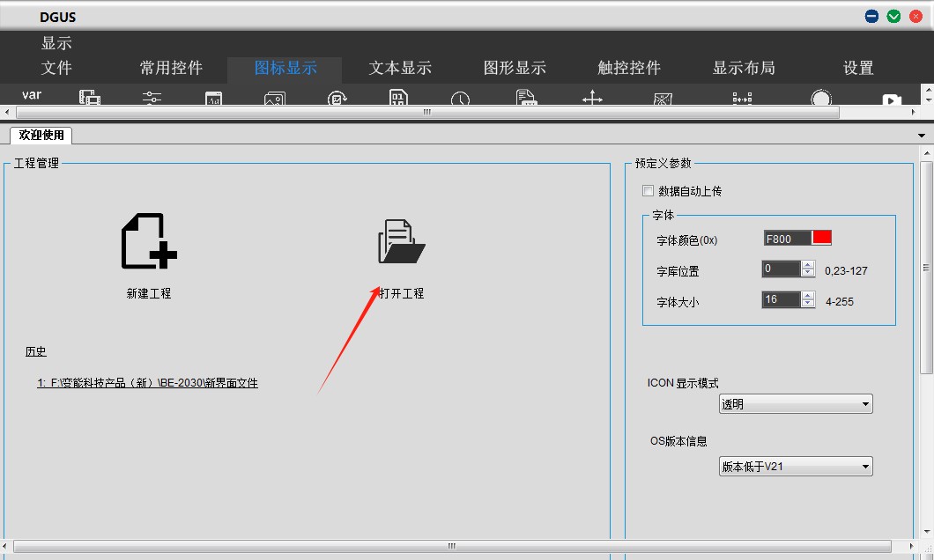Click the F800 font color hex field
Screen dimensions: 934x560
[787, 239]
